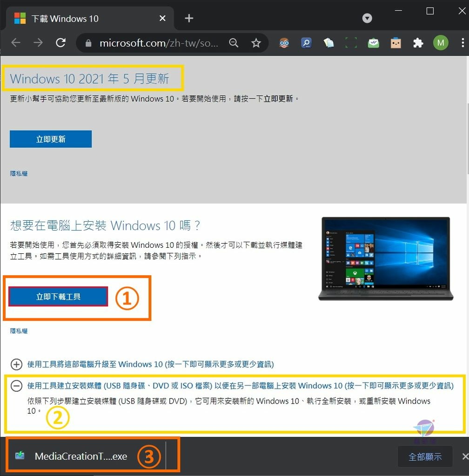Open 隱私權 link under 立即下載工具
This screenshot has width=469, height=476.
click(19, 331)
